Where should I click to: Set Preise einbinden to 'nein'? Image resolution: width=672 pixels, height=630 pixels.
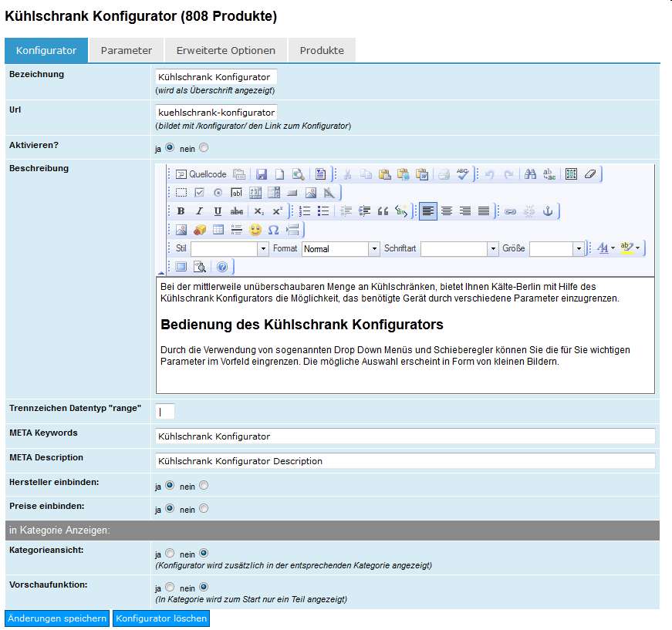tap(204, 509)
